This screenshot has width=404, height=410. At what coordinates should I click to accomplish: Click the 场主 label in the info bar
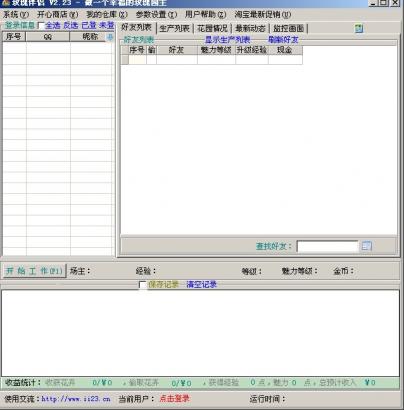coord(80,271)
